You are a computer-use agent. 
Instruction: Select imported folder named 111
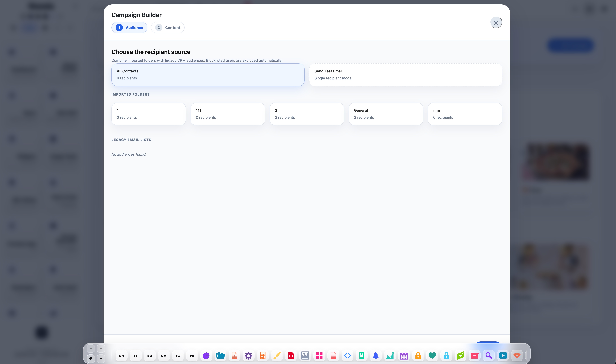[x=228, y=114]
